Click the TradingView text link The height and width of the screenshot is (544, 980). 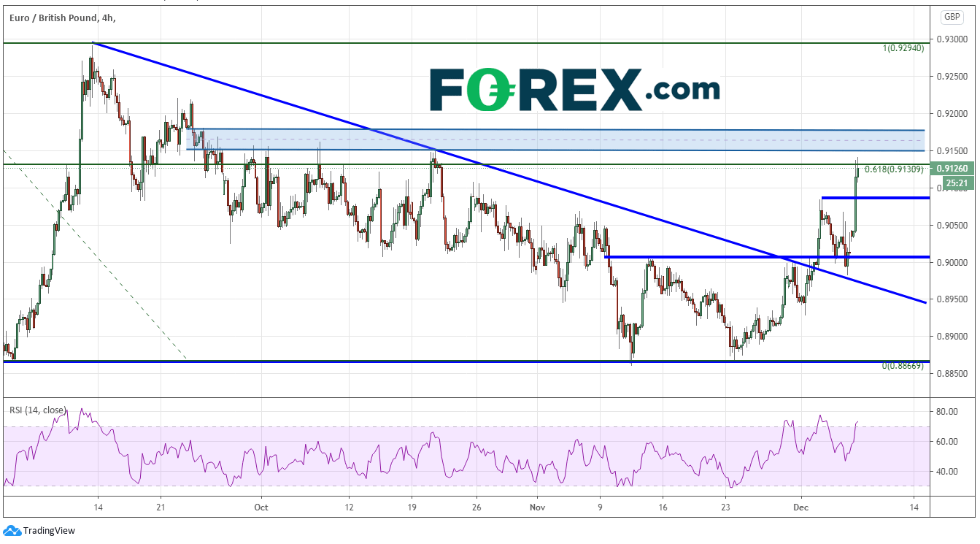coord(49,531)
